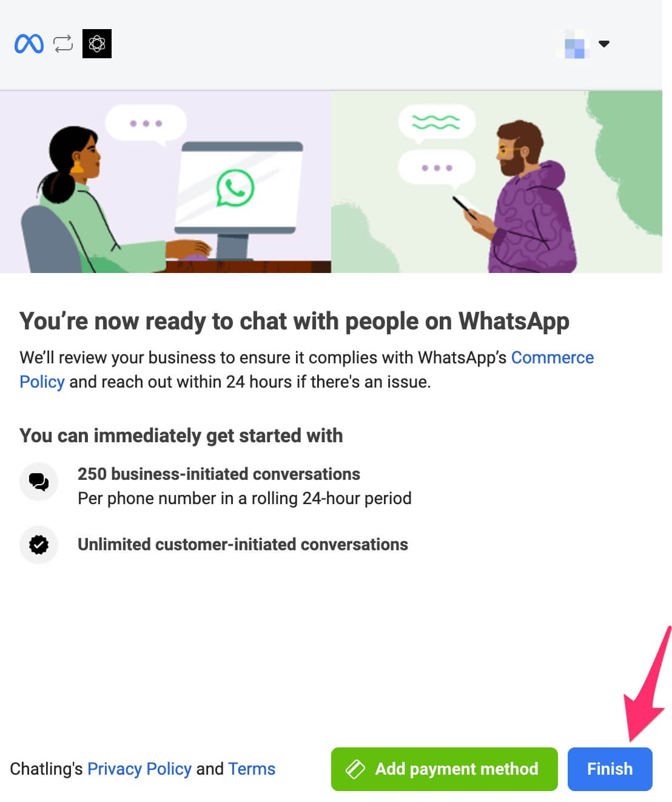Click the chat bubbles conversations icon
The width and height of the screenshot is (672, 802).
pos(39,482)
